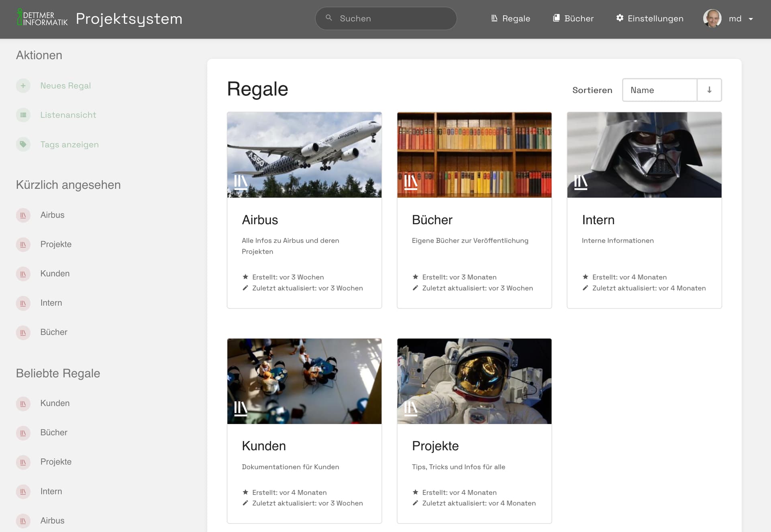The height and width of the screenshot is (532, 771).
Task: Open Kunden from Kürzlich angesehen
Action: point(55,274)
